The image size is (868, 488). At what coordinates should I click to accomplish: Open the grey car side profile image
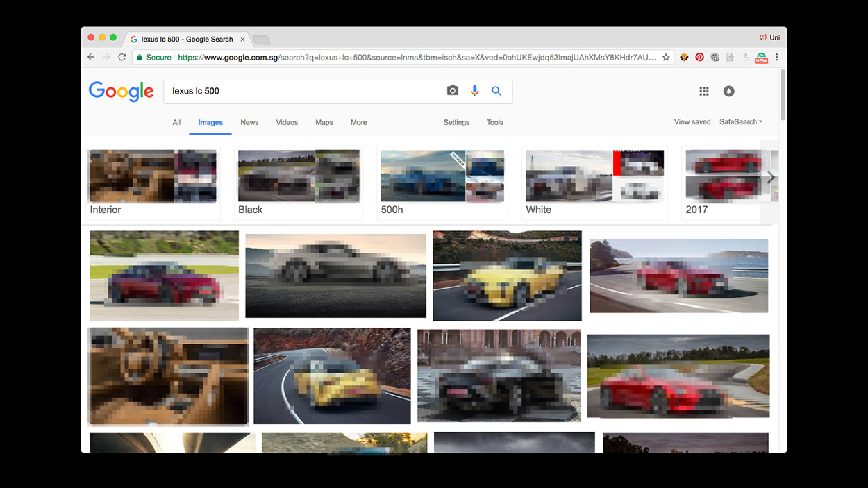point(335,276)
